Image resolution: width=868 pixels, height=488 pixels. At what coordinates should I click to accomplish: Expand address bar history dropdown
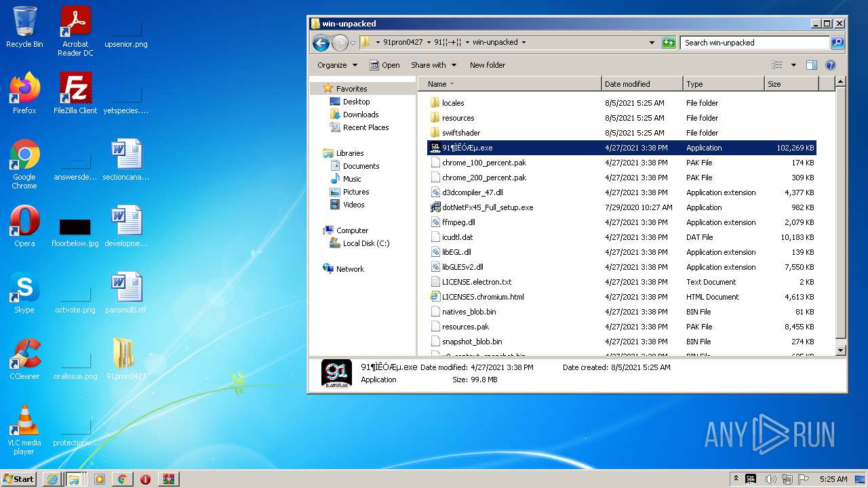pyautogui.click(x=652, y=42)
